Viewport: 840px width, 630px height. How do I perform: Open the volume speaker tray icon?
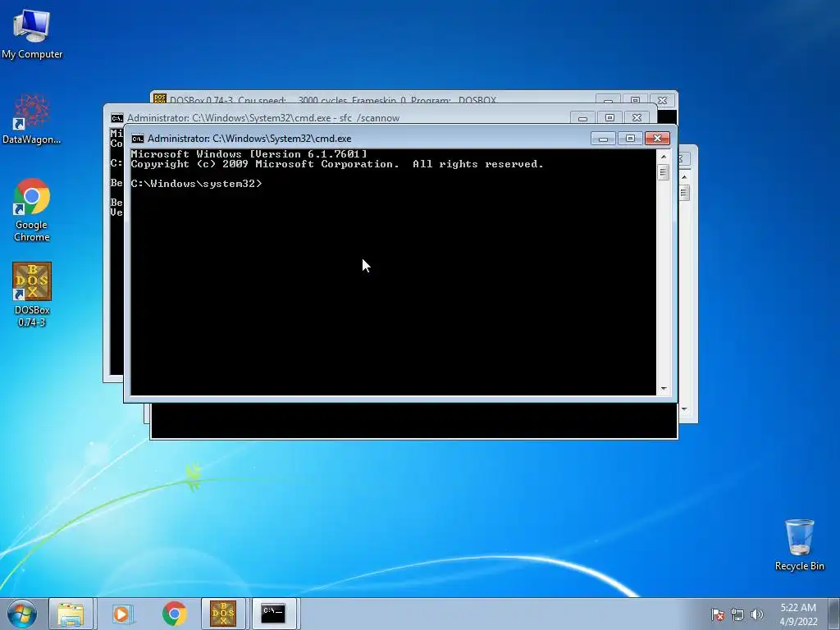[x=756, y=614]
